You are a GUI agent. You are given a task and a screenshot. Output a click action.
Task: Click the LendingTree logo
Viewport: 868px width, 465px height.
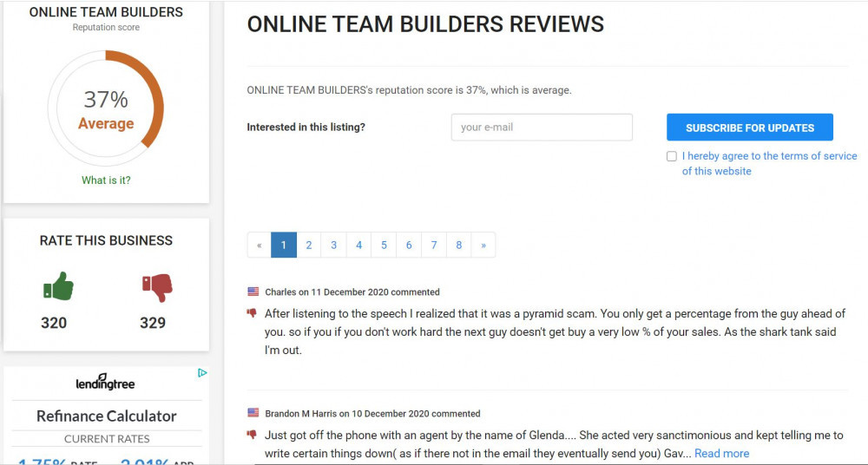pos(106,382)
